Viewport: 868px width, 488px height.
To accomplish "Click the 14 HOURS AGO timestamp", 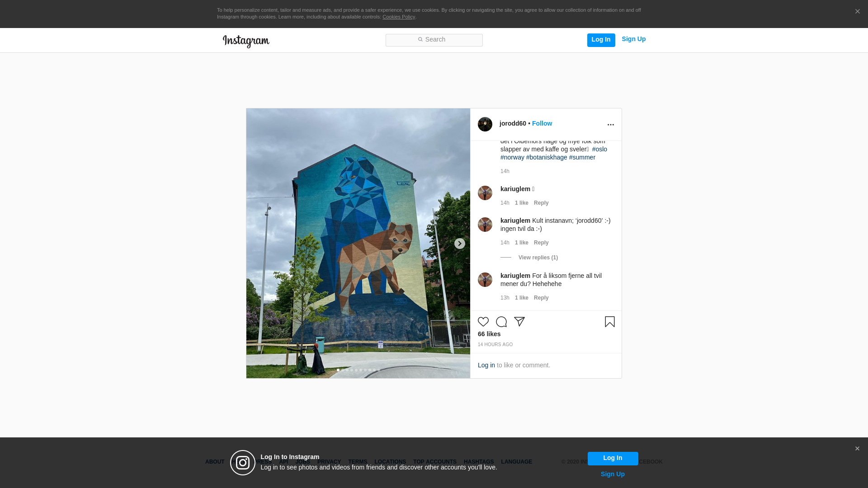I will tap(495, 345).
